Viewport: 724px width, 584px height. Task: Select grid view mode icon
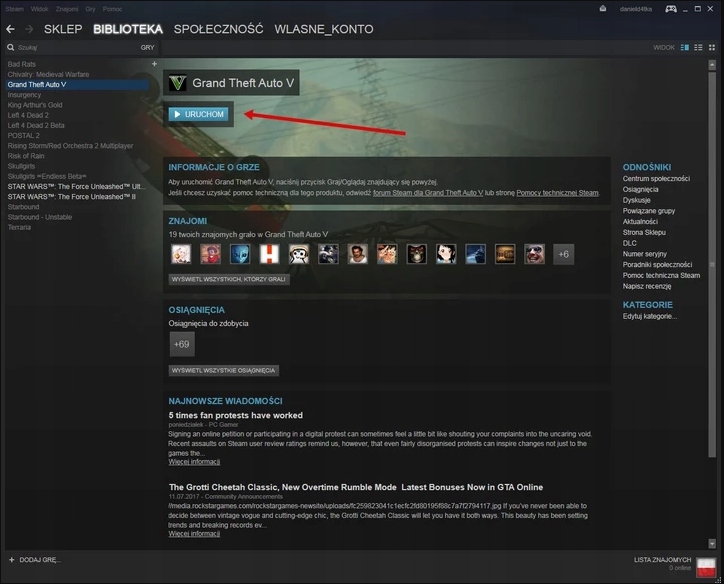click(712, 48)
